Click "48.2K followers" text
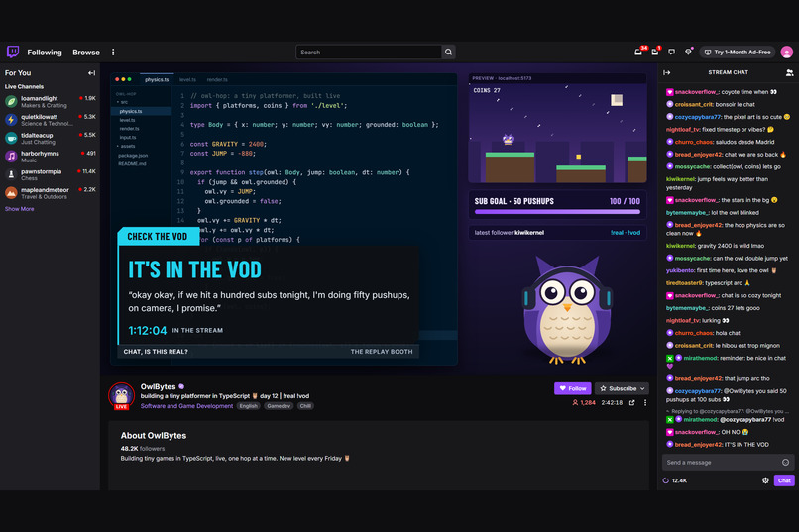 click(143, 449)
